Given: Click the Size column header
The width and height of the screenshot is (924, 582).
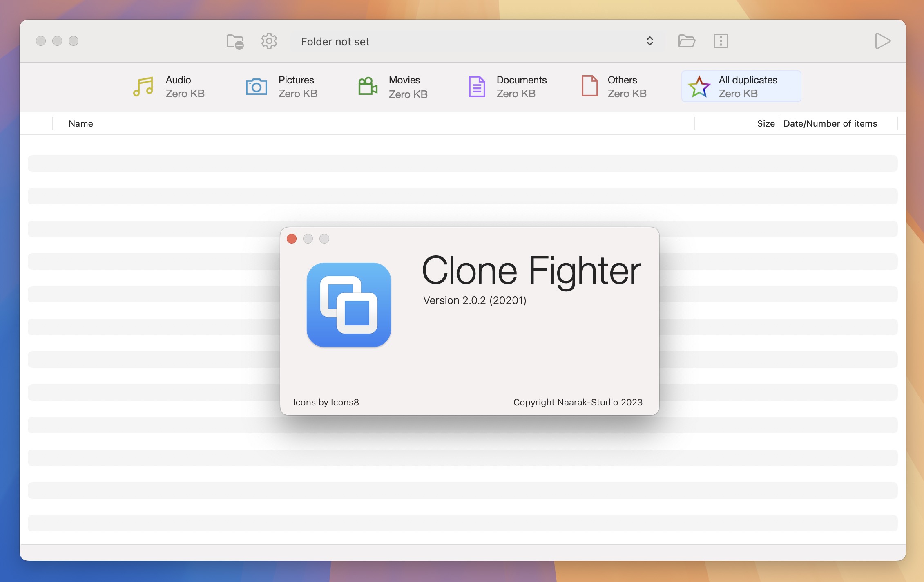Looking at the screenshot, I should [x=765, y=123].
